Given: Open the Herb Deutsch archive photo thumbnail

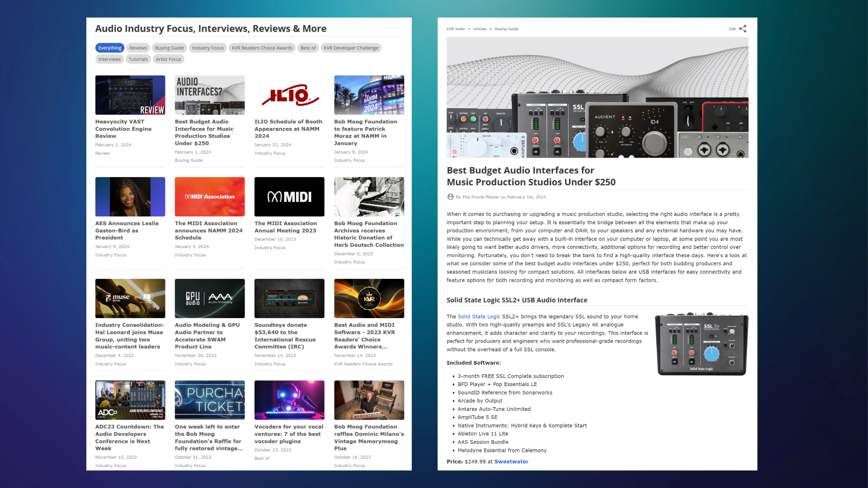Looking at the screenshot, I should 369,197.
